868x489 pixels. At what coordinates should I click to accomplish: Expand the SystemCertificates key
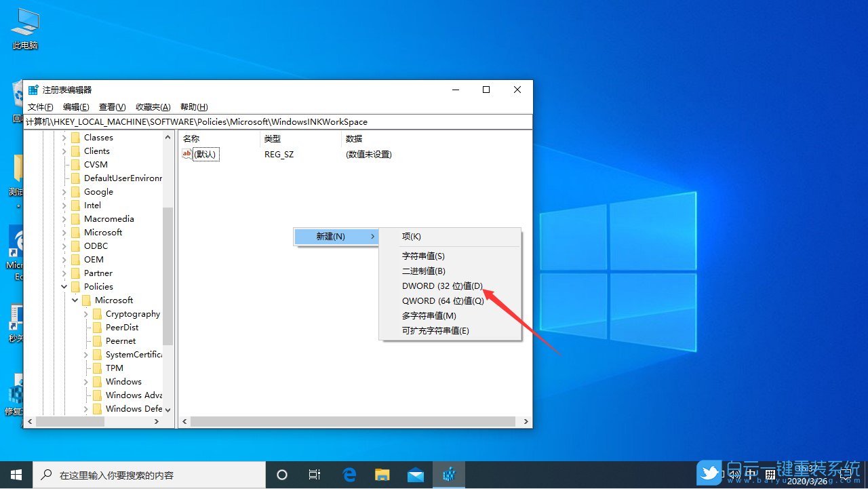click(87, 354)
